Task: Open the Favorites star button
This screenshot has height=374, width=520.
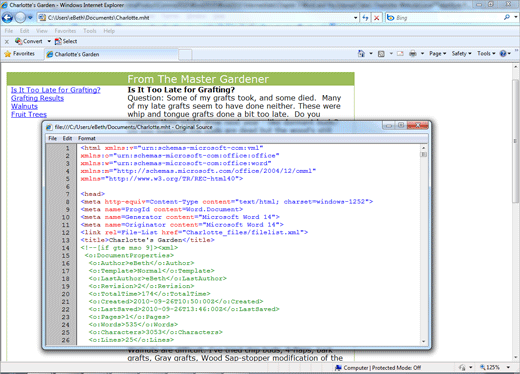Action: (20, 54)
